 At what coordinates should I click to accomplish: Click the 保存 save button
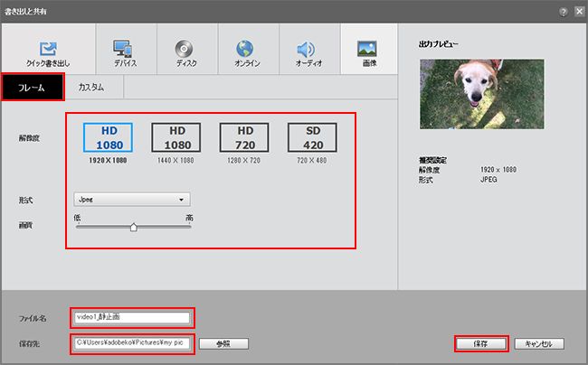(x=481, y=343)
